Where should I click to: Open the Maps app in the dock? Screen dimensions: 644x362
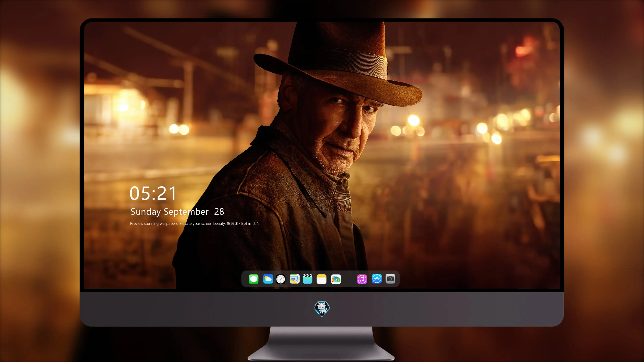coord(294,279)
